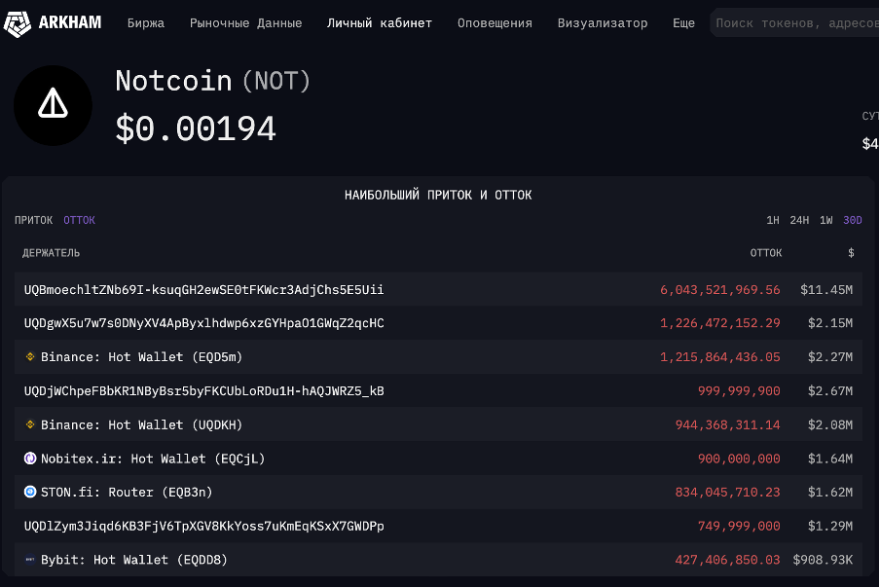This screenshot has height=588, width=880.
Task: Set timeframe to 24H
Action: [x=799, y=220]
